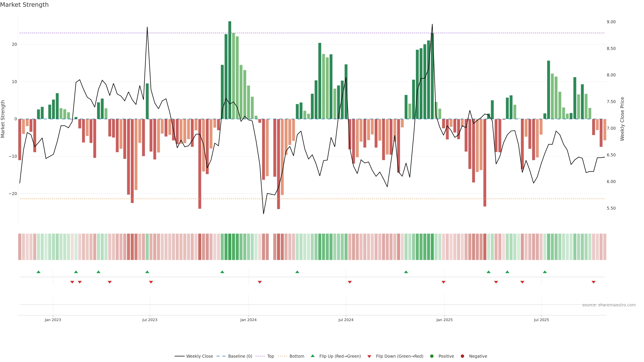Click the source: sharemaestro.com text
644x362 pixels.
point(609,305)
